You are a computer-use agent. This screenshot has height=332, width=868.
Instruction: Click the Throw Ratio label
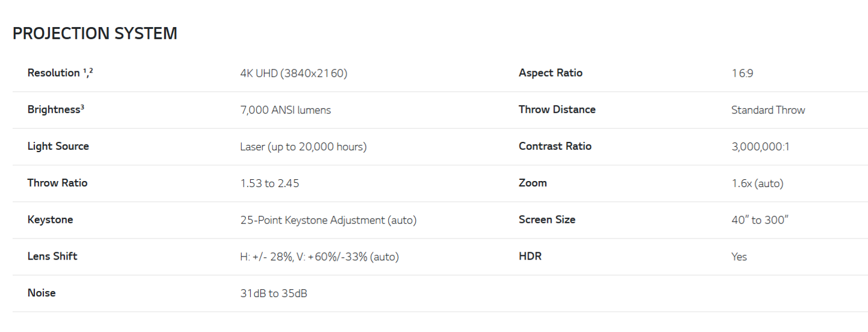[x=57, y=183]
